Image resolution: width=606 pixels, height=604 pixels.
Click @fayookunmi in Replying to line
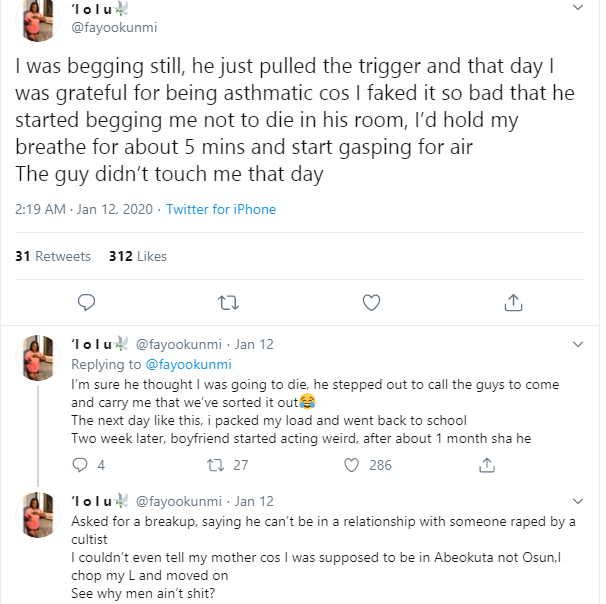click(x=189, y=364)
